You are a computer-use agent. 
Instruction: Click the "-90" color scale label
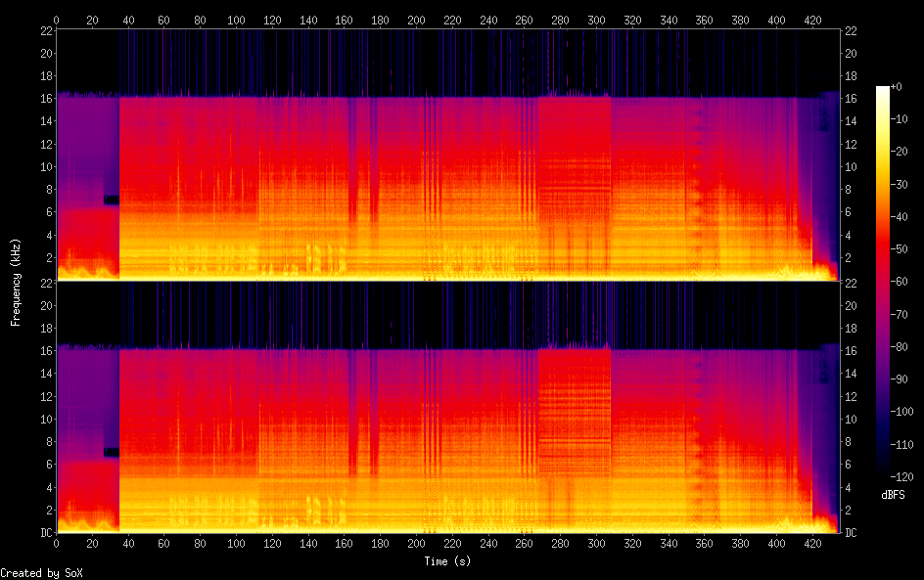coord(899,379)
